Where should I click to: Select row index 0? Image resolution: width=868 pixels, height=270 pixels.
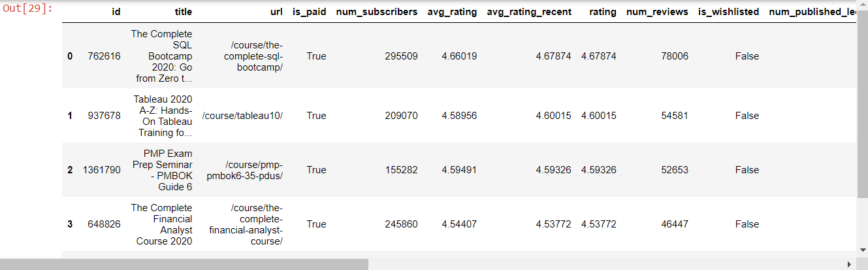(70, 56)
